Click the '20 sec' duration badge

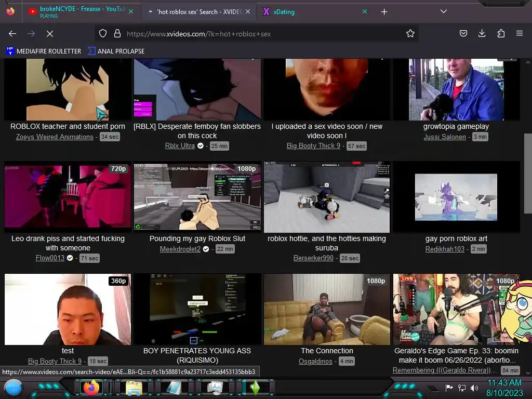[350, 258]
